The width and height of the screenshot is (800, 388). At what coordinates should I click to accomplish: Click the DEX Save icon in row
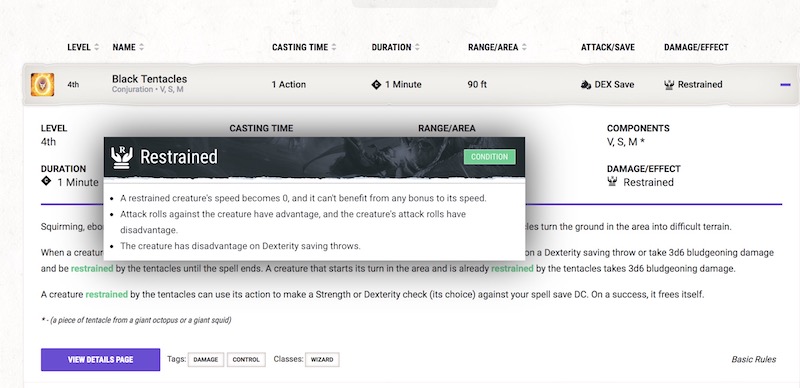coord(586,85)
